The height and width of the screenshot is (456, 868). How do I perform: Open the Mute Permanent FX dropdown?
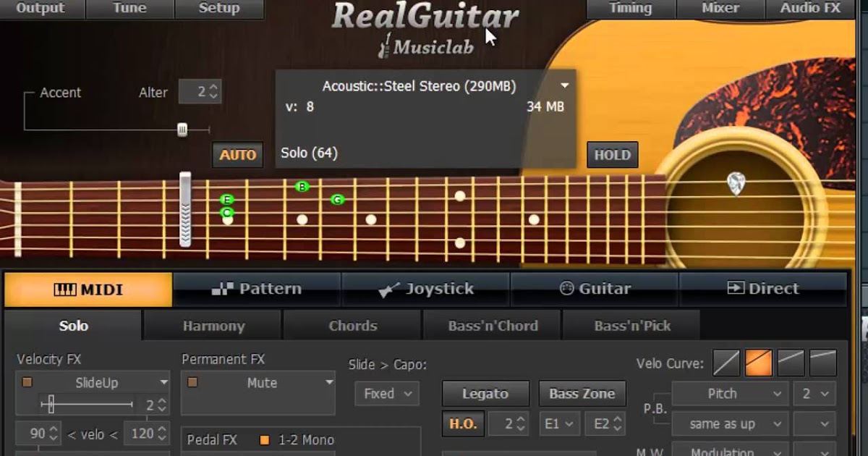point(329,382)
